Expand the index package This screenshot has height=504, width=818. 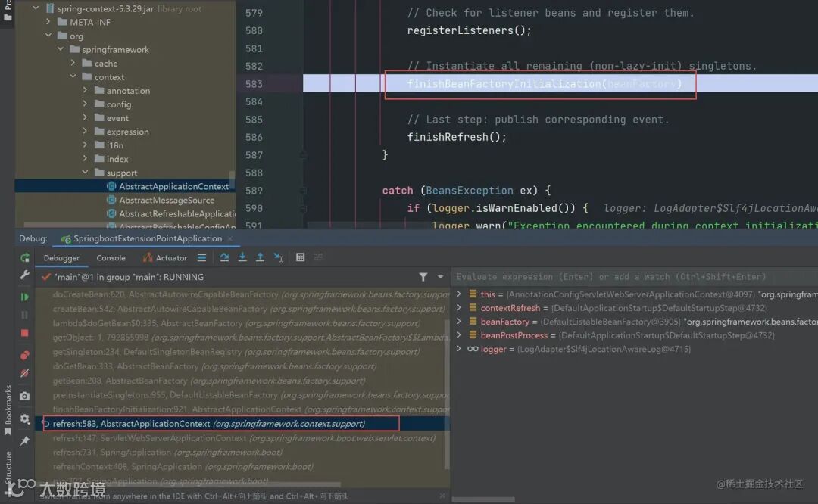point(85,158)
